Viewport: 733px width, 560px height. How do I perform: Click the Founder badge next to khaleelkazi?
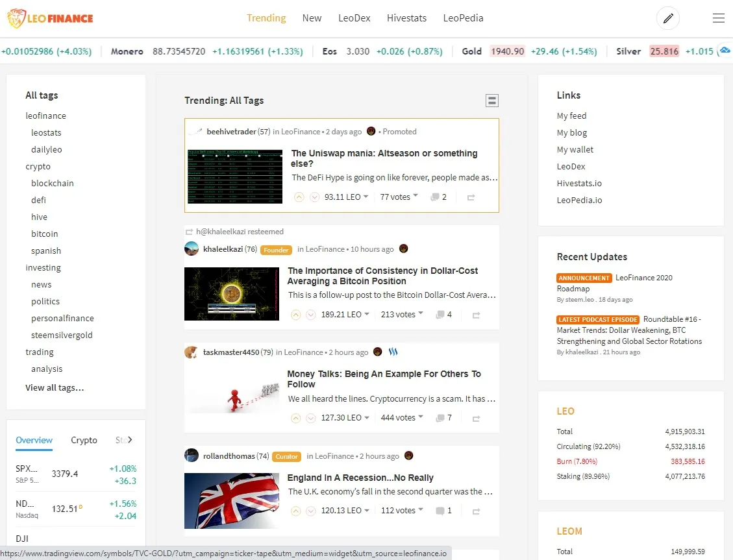pos(276,250)
